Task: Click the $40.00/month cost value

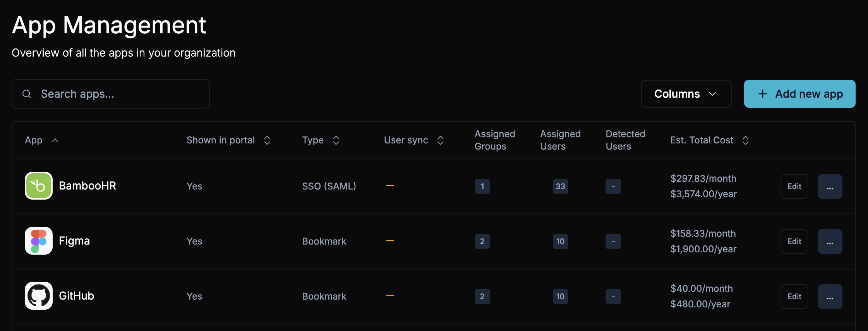Action: (702, 289)
